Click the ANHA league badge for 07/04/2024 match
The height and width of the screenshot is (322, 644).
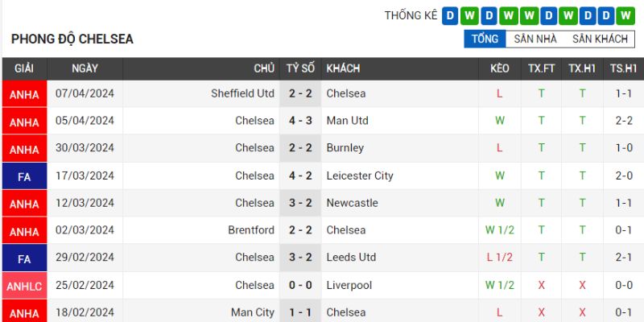pyautogui.click(x=24, y=95)
